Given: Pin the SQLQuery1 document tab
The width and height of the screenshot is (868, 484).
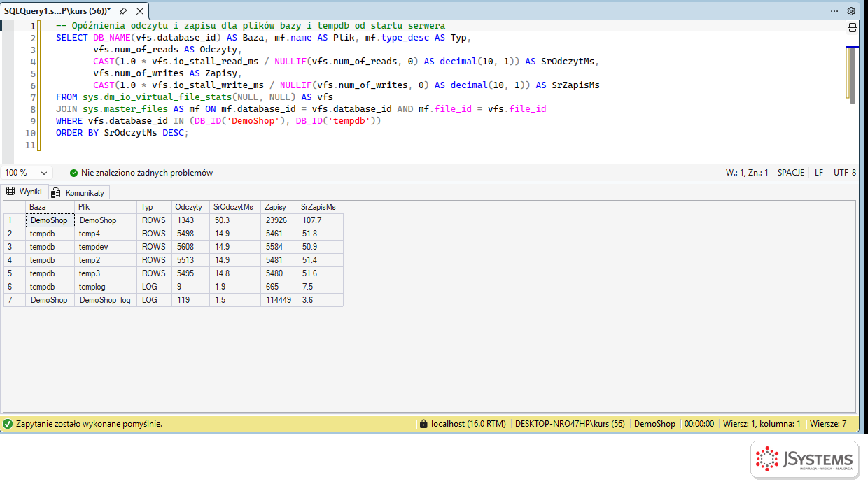Looking at the screenshot, I should click(x=123, y=11).
